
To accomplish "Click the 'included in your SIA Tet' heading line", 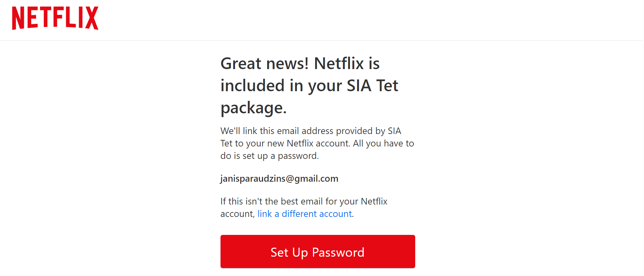I will pyautogui.click(x=309, y=86).
